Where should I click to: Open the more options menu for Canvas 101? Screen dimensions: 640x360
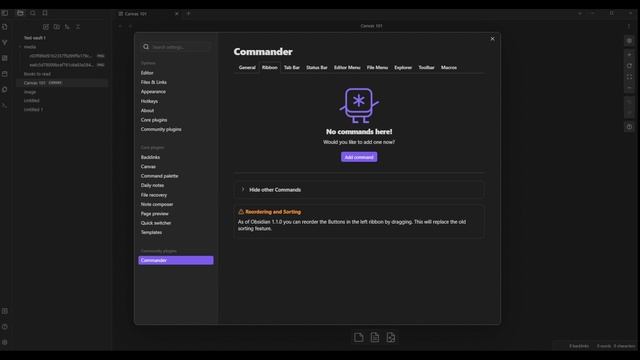pos(629,26)
